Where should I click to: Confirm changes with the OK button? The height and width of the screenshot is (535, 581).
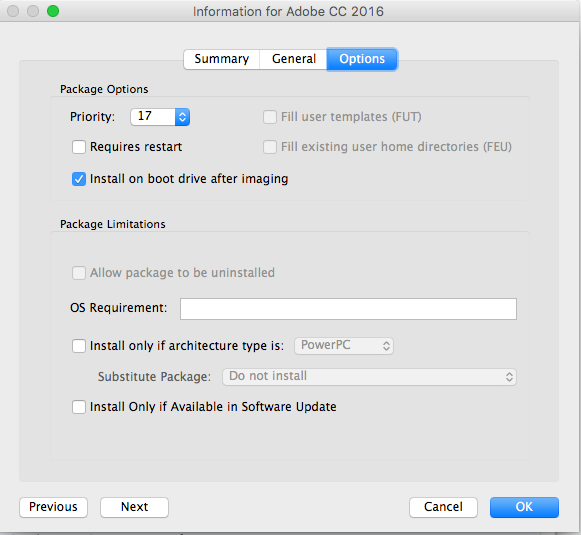(x=524, y=507)
